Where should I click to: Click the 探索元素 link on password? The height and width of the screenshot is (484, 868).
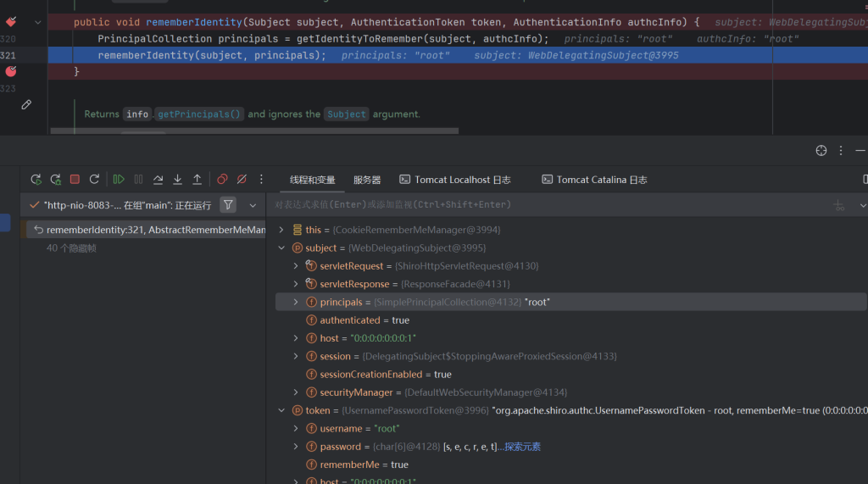tap(522, 447)
